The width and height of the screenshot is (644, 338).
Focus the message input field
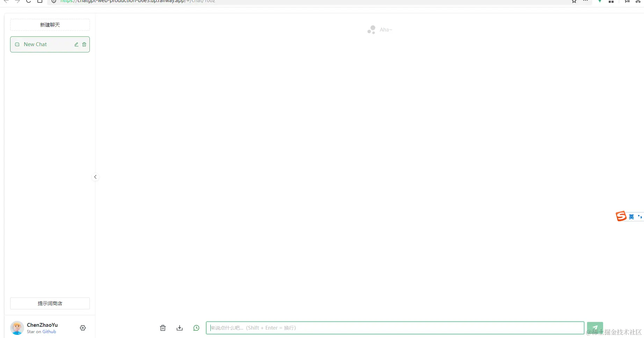395,328
